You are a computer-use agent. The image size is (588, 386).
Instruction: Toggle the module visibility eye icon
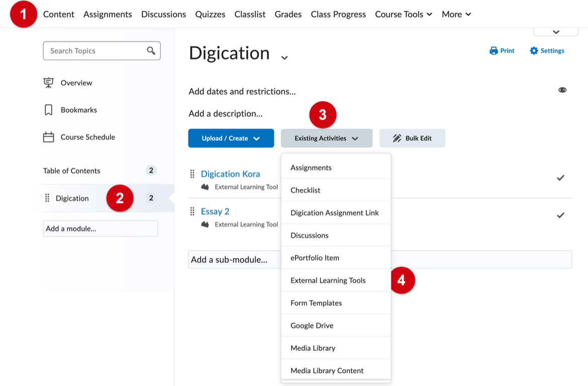point(562,90)
